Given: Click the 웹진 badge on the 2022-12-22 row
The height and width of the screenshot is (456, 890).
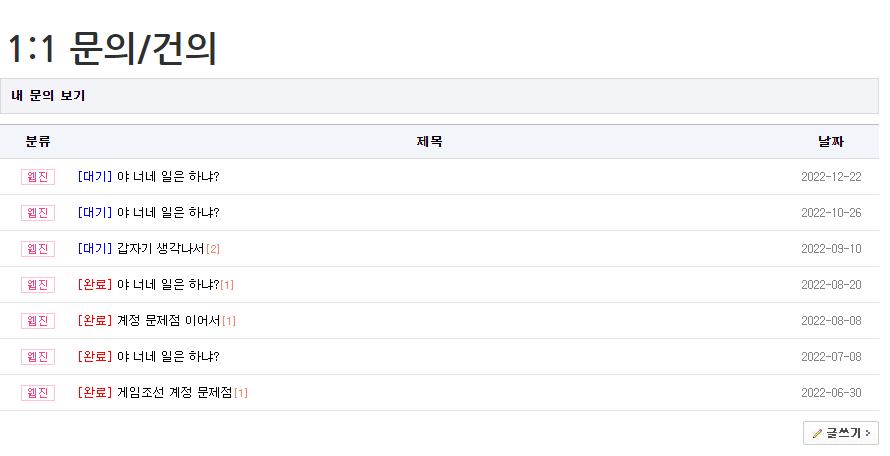Looking at the screenshot, I should click(38, 177).
